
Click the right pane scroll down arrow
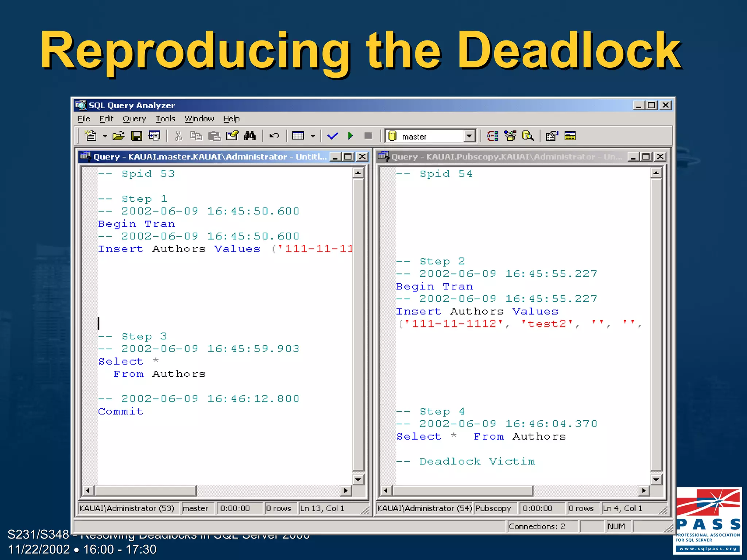pos(656,479)
